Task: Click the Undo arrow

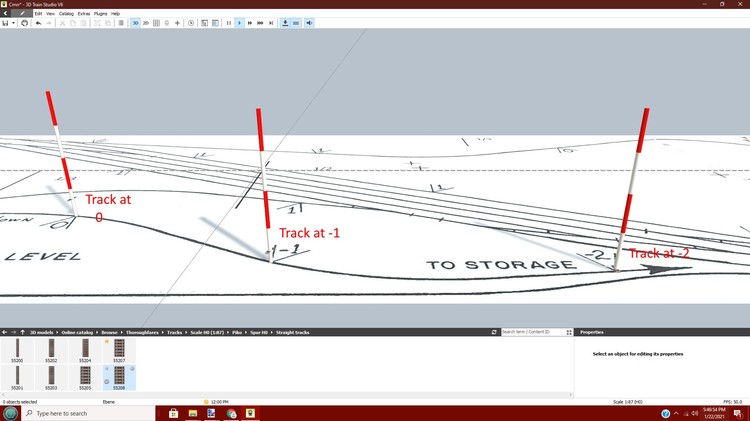Action: tap(38, 22)
